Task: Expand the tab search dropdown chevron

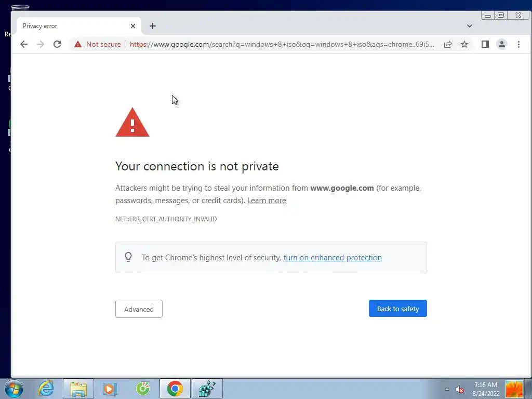Action: coord(470,26)
